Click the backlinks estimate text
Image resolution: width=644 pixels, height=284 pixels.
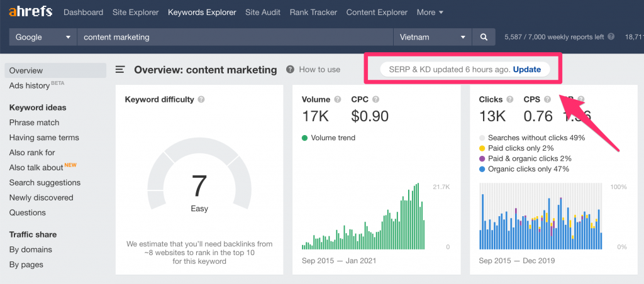[x=199, y=253]
